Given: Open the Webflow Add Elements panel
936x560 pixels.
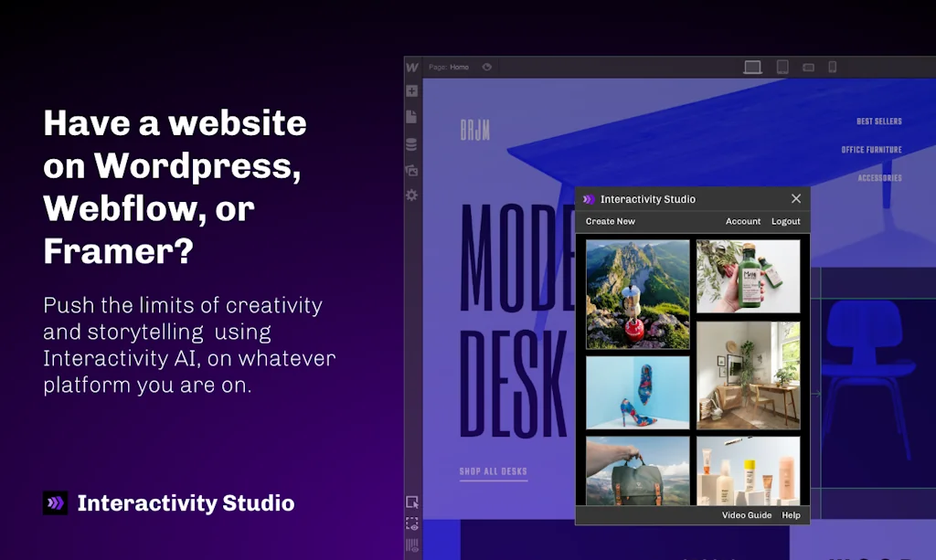Looking at the screenshot, I should pos(412,90).
